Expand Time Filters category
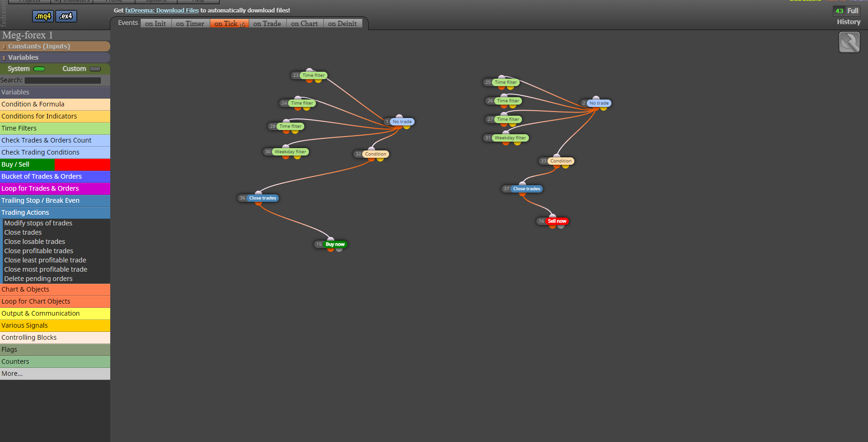The height and width of the screenshot is (442, 868). click(x=55, y=128)
